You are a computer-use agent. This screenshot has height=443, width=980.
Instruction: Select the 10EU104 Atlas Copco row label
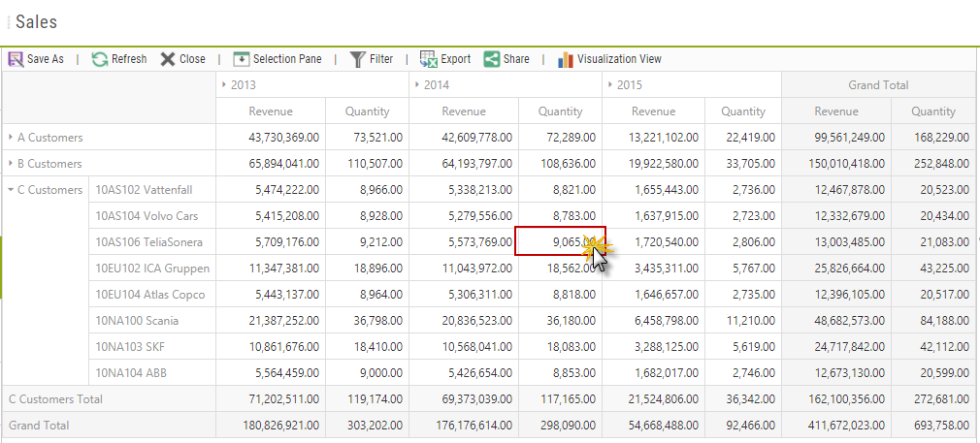(x=150, y=295)
